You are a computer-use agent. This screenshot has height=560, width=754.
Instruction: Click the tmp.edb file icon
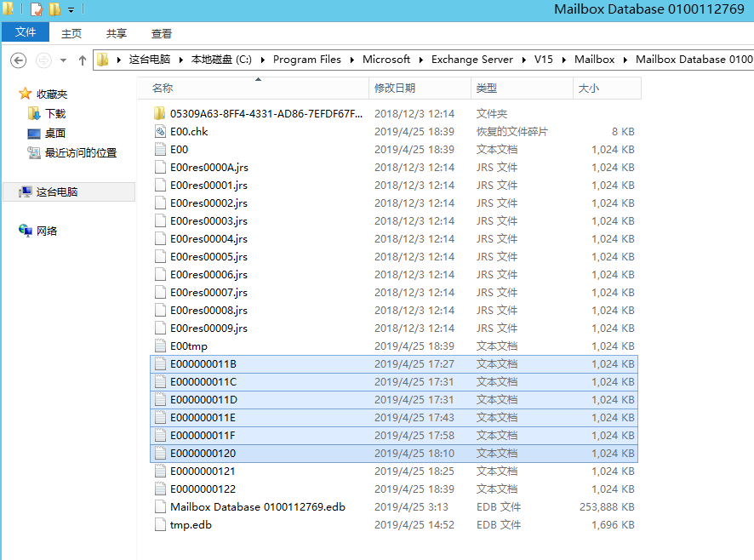click(160, 524)
